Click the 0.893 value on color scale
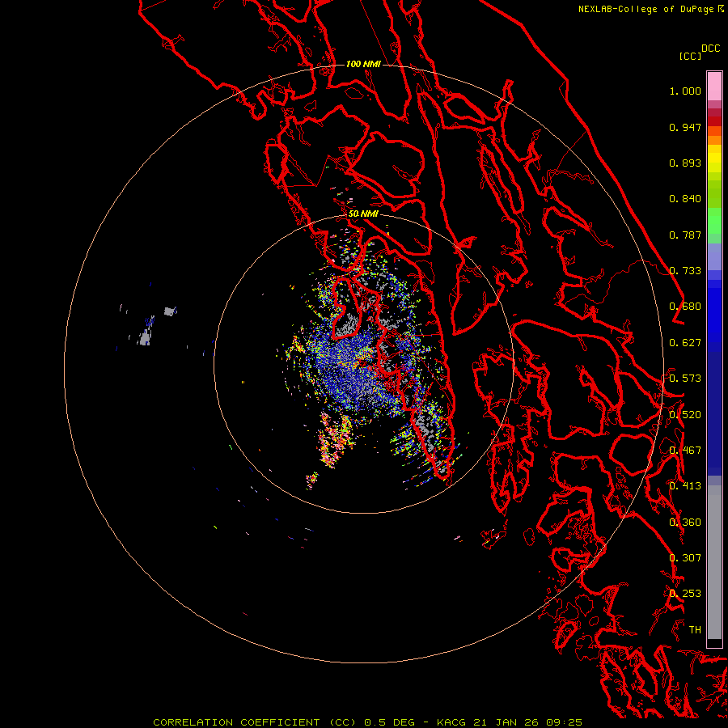 (685, 163)
